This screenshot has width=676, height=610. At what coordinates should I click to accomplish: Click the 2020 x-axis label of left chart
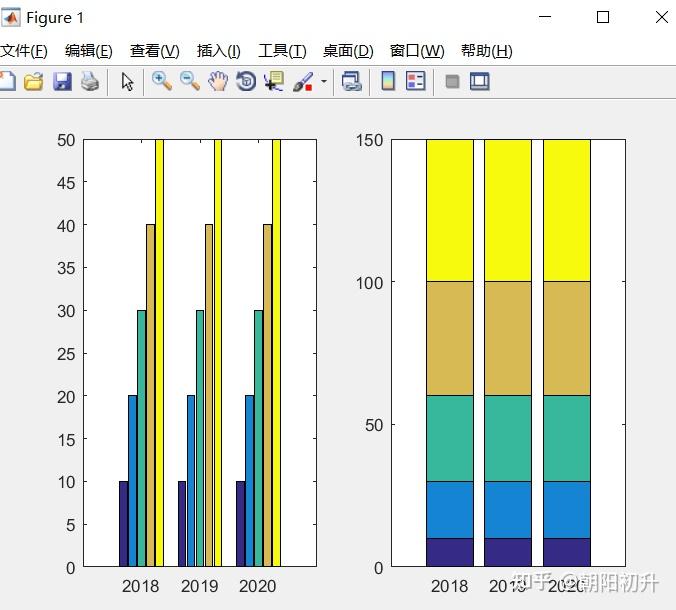257,586
